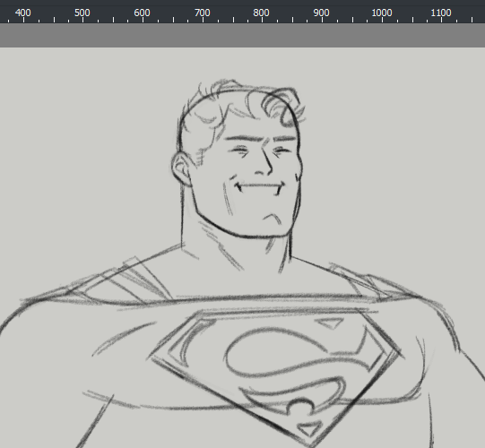485x448 pixels.
Task: Click the sketched character's ear on the canvas
Action: [x=182, y=168]
